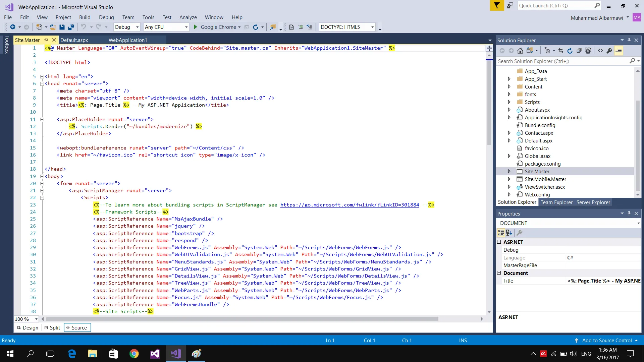
Task: Toggle Preview Selected Items in Solution Explorer
Action: (619, 51)
